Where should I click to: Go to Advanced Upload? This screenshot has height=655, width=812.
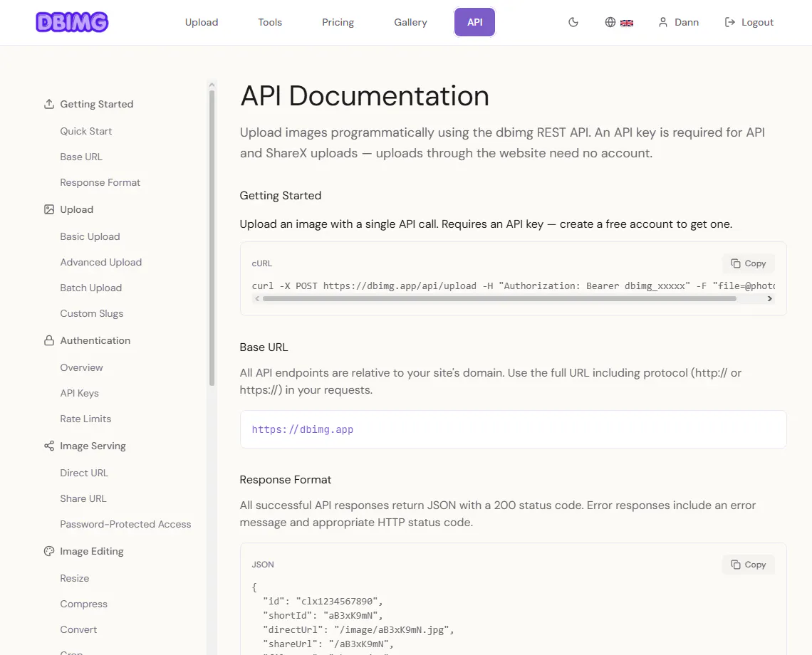(101, 263)
